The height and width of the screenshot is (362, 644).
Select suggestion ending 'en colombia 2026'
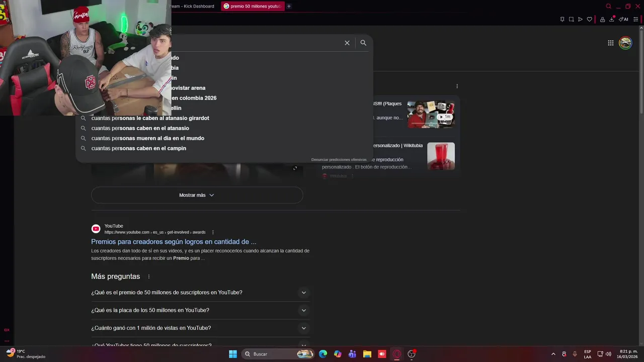coord(194,98)
